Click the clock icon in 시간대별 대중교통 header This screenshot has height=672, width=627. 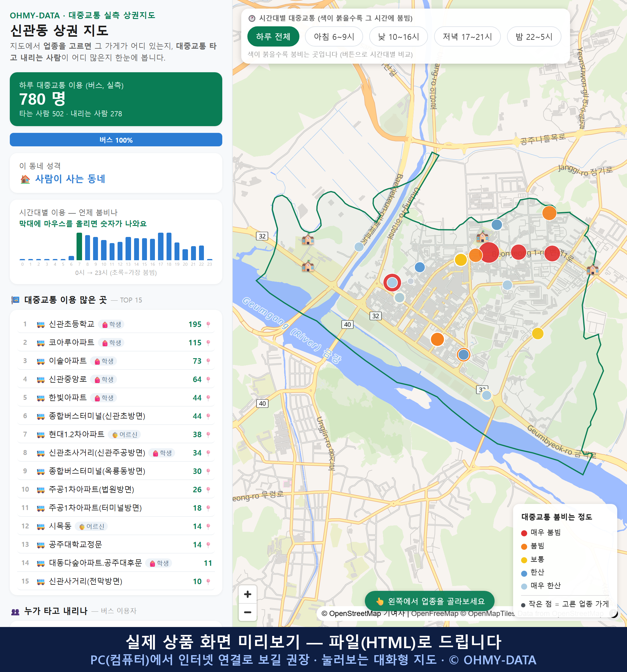[252, 18]
